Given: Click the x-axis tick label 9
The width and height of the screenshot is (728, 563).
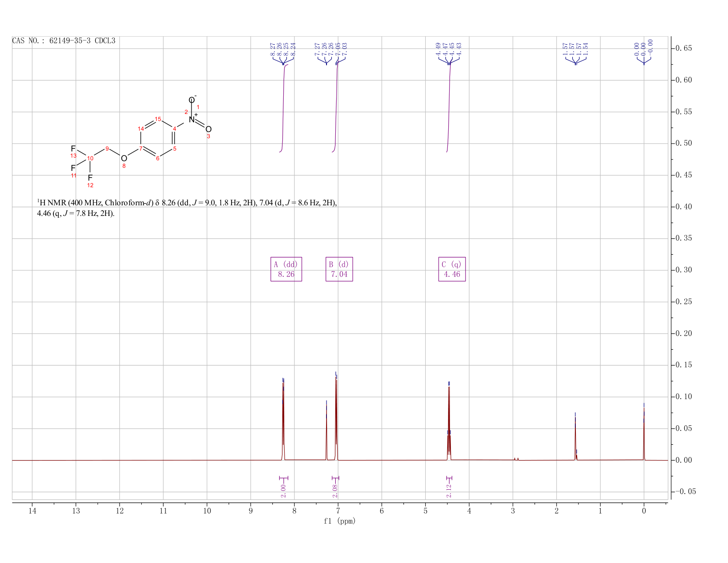Looking at the screenshot, I should tap(251, 511).
